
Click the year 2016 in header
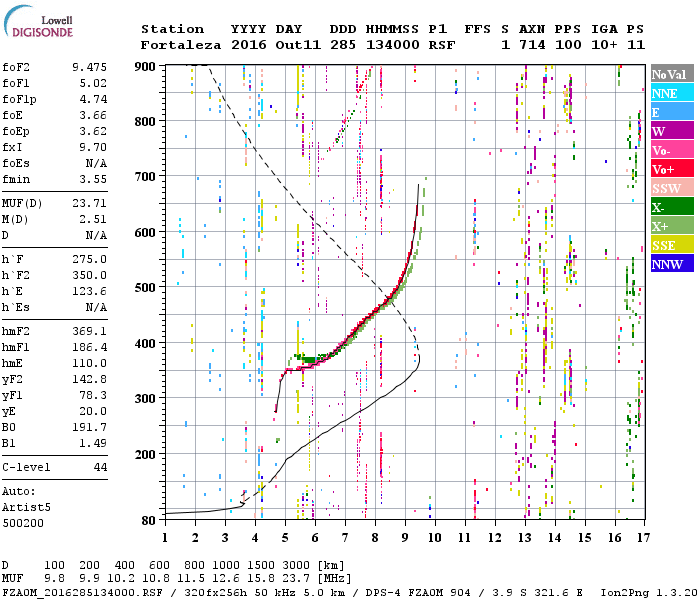[249, 45]
